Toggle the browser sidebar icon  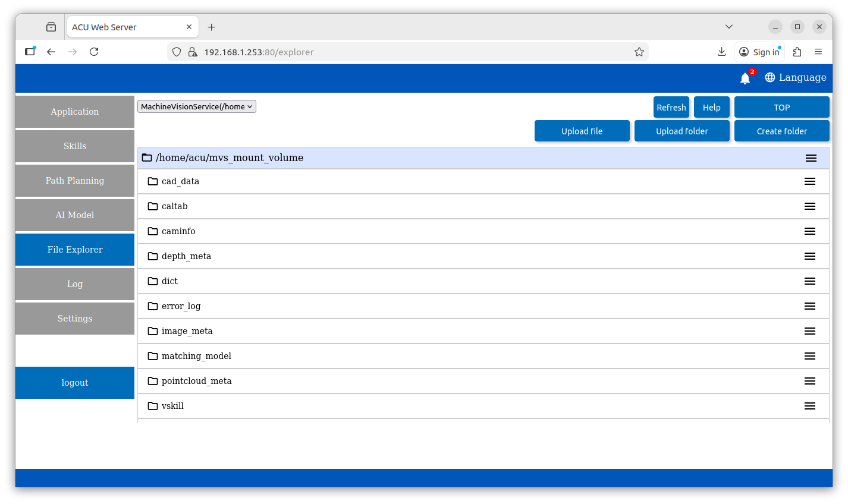(x=30, y=52)
